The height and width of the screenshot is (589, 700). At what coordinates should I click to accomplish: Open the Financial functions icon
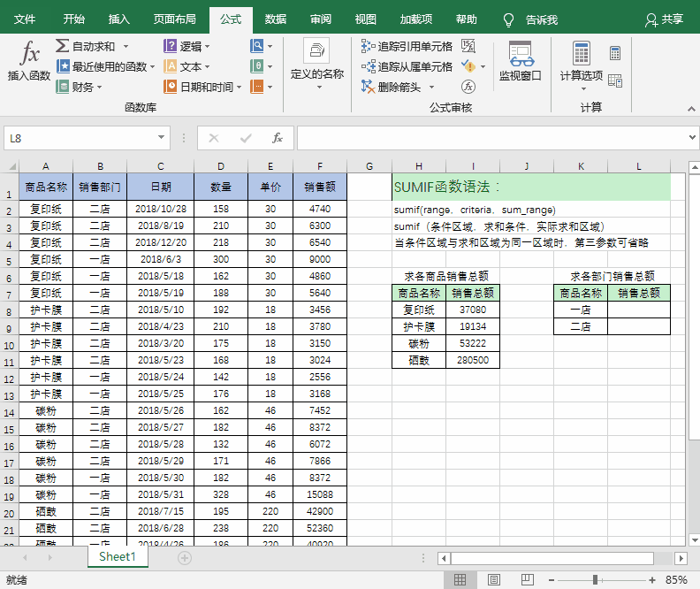[63, 87]
